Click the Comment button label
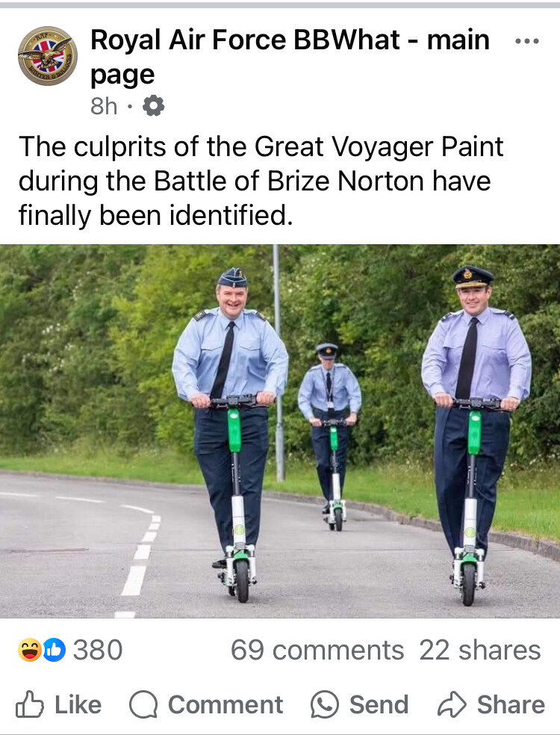This screenshot has width=560, height=735. point(225,704)
